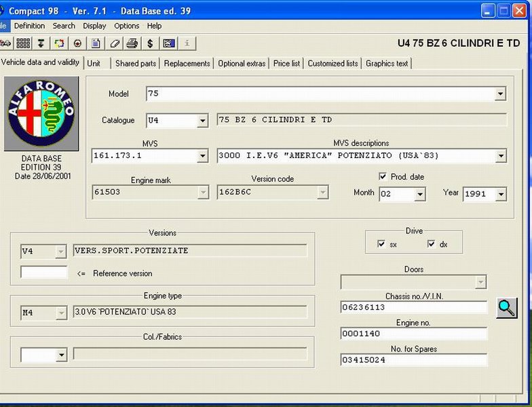Click the blue graphics picture toolbar icon
This screenshot has height=407, width=532.
pyautogui.click(x=168, y=43)
